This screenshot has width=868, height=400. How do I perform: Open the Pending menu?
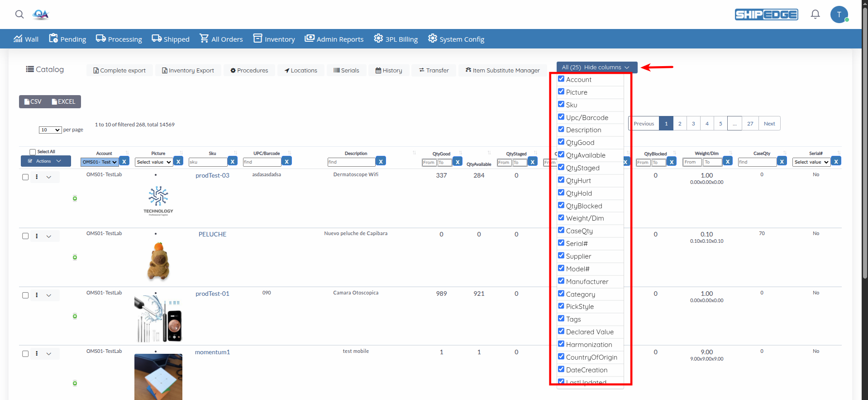point(67,39)
